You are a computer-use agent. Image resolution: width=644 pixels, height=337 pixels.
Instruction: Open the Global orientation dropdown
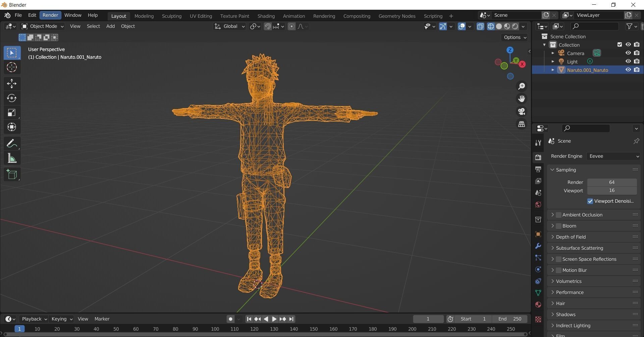[230, 26]
